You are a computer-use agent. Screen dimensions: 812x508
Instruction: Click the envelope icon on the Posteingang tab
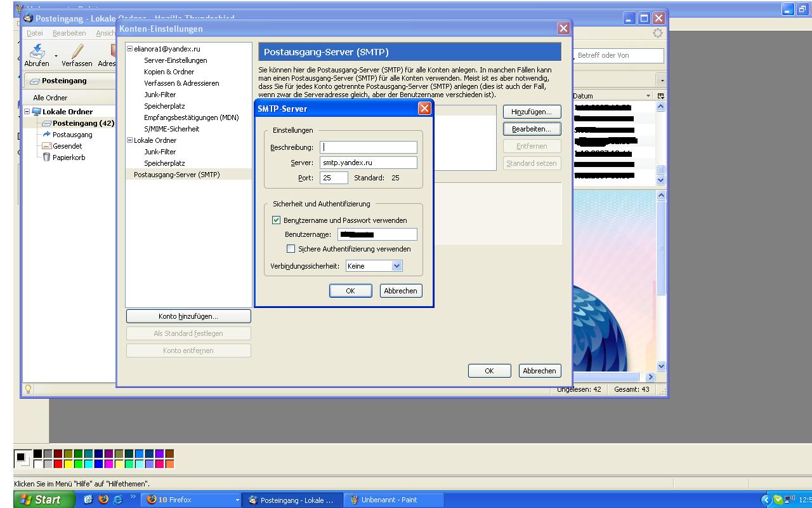[35, 81]
